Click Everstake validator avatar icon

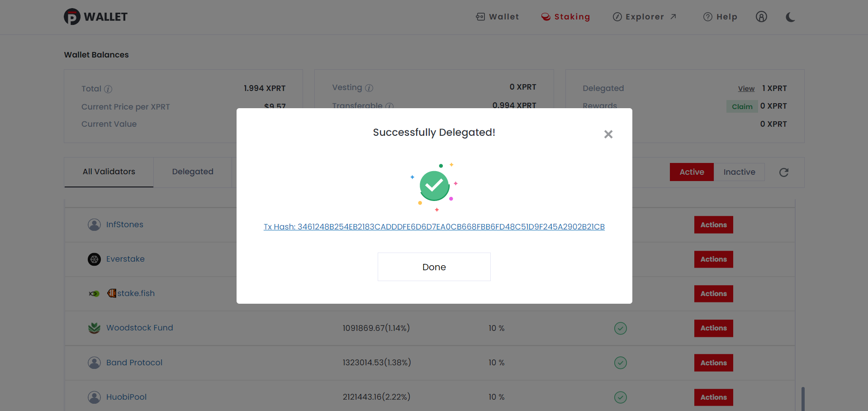pos(94,259)
